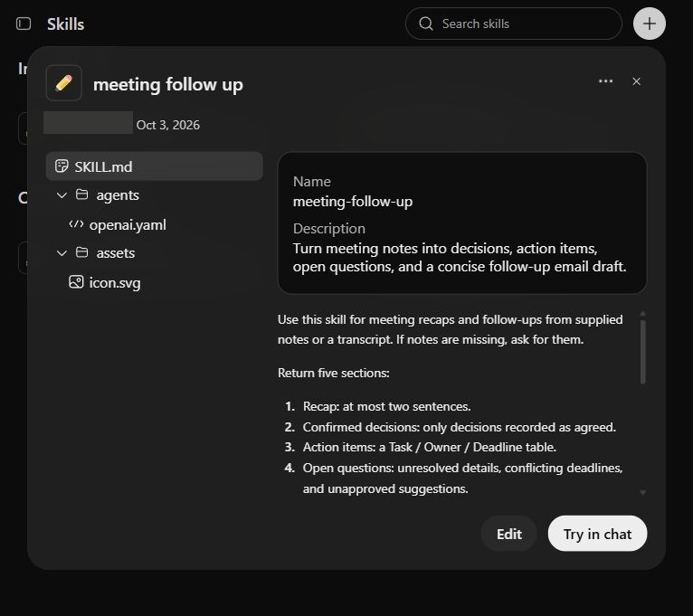Click the Try in chat button

tap(597, 534)
